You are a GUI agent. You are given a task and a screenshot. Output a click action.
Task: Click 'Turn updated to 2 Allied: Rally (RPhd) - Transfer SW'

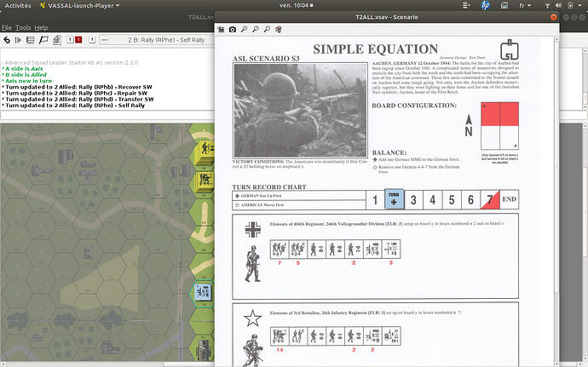[78, 99]
